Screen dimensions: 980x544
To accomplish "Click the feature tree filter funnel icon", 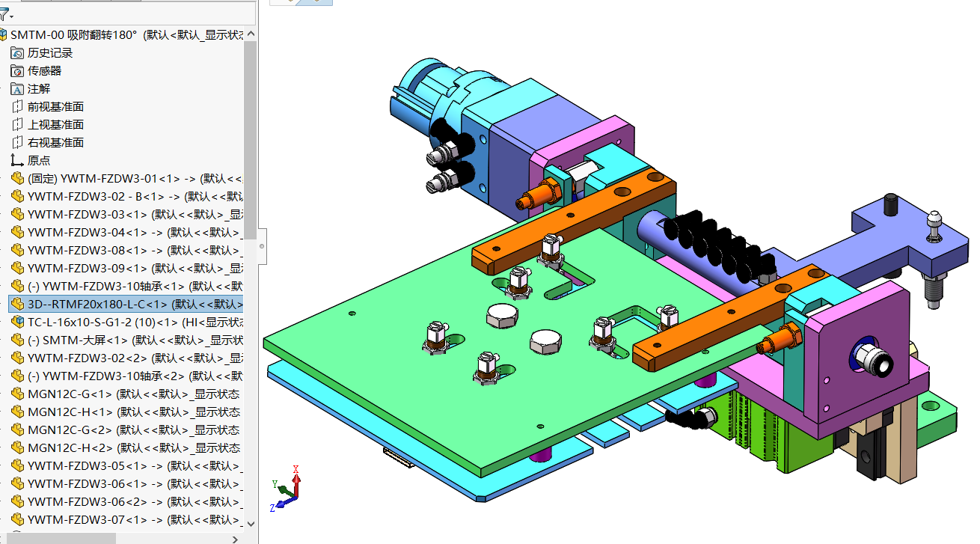I will coord(4,14).
